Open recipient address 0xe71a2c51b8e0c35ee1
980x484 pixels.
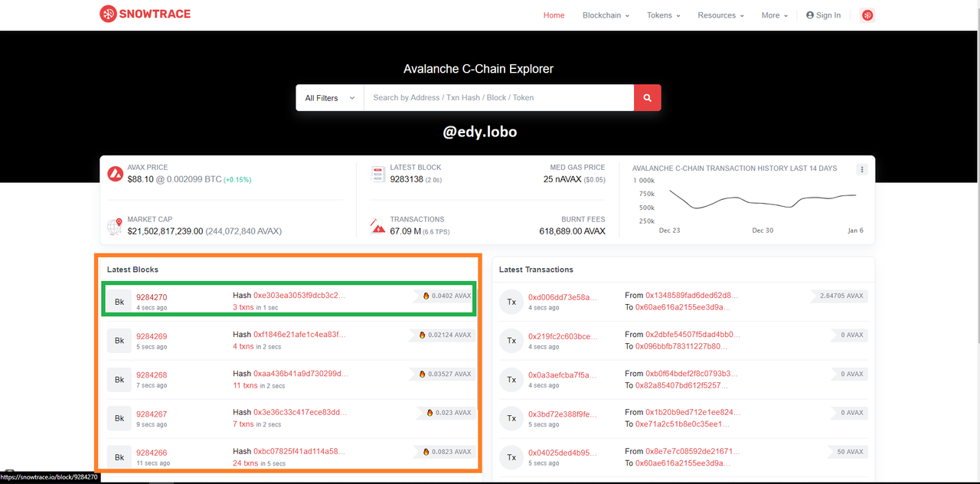tap(682, 424)
